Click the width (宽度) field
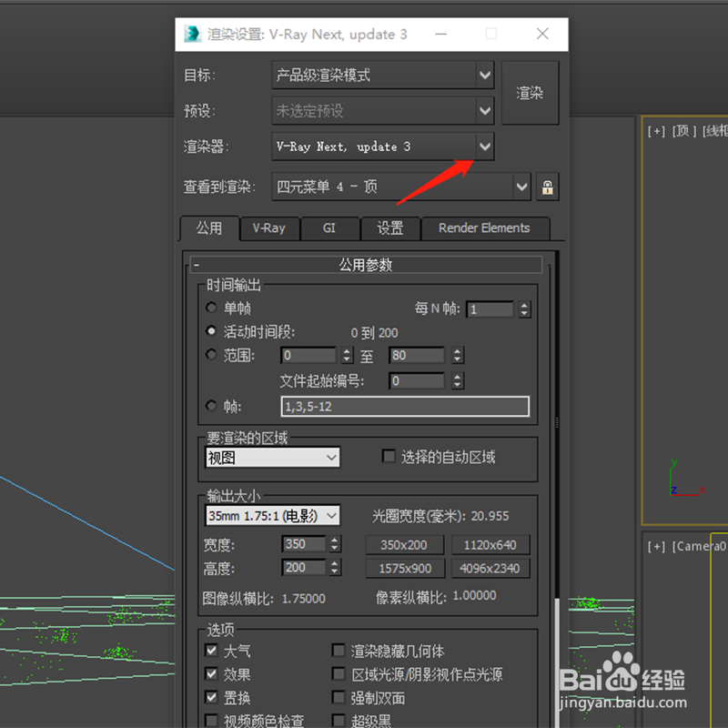This screenshot has height=728, width=728. [304, 543]
